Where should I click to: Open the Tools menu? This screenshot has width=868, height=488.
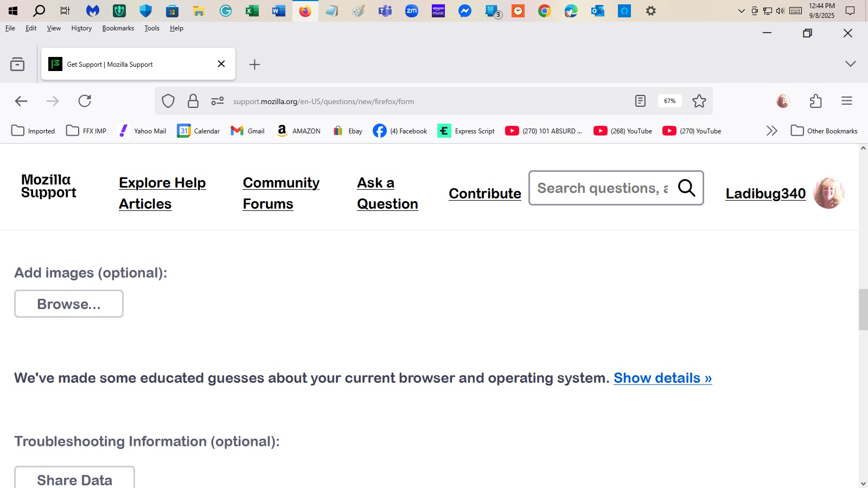152,28
